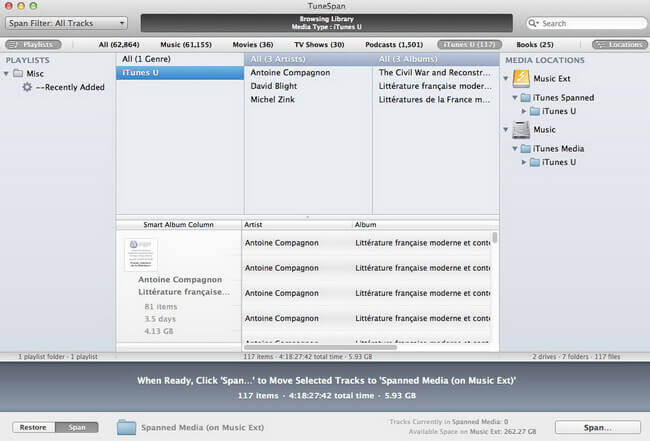
Task: Collapse the iTunes Spanned folder
Action: point(515,98)
